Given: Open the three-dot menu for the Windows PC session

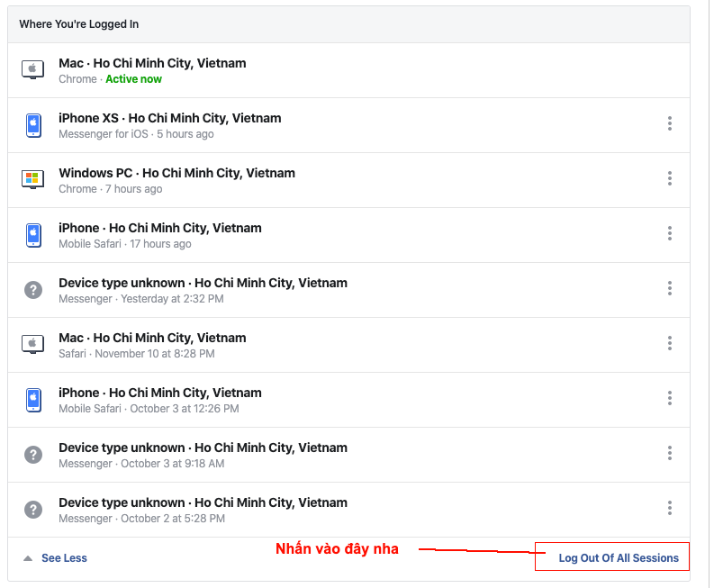Looking at the screenshot, I should [669, 178].
